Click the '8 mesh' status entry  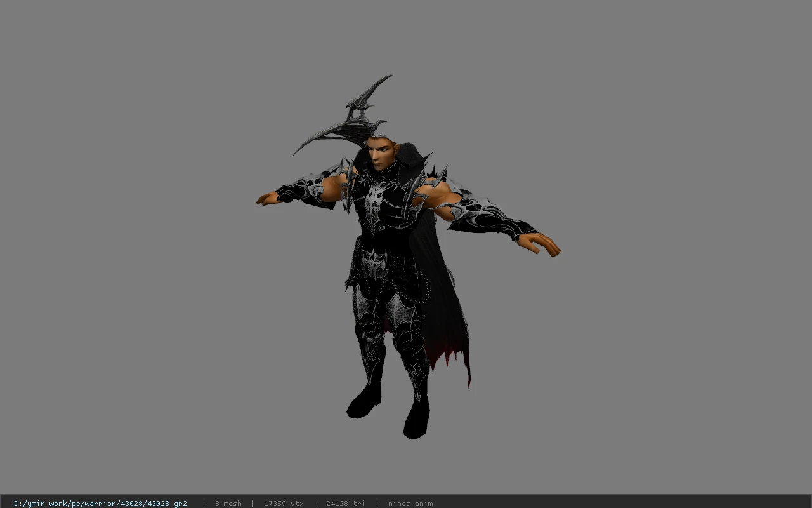pos(228,504)
